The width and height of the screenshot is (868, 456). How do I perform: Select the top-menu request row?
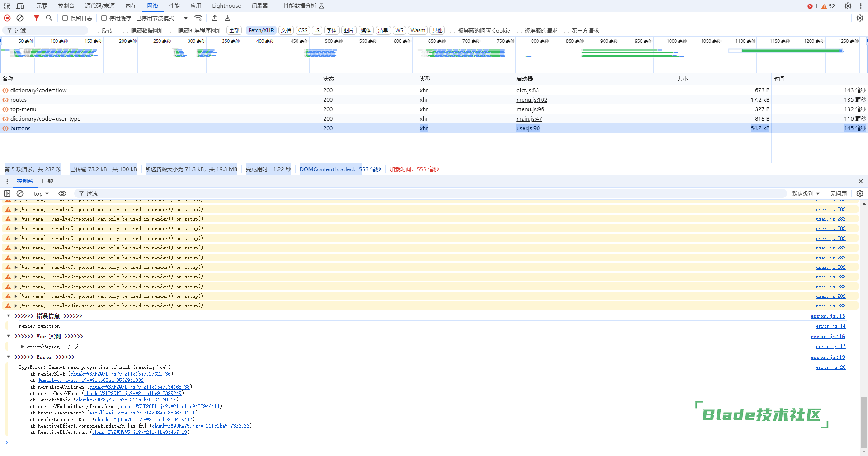point(434,109)
